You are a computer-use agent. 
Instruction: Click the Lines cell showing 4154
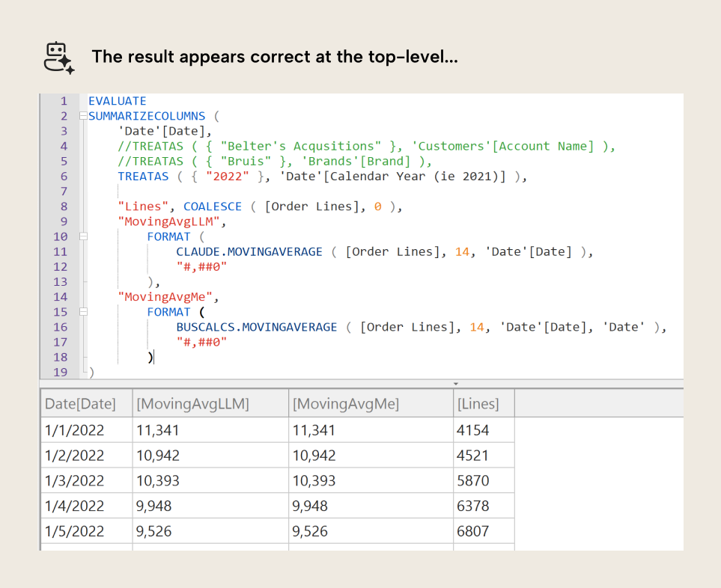[x=473, y=430]
